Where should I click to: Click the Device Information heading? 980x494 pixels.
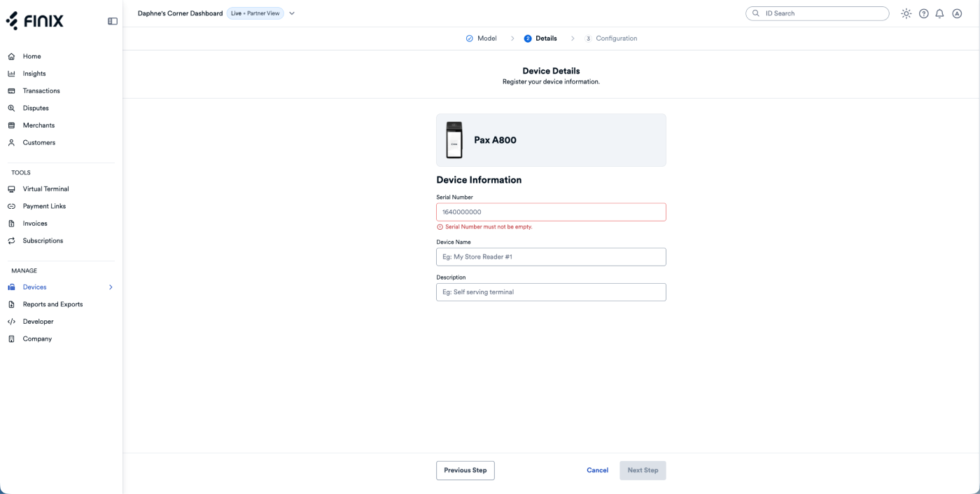tap(479, 180)
